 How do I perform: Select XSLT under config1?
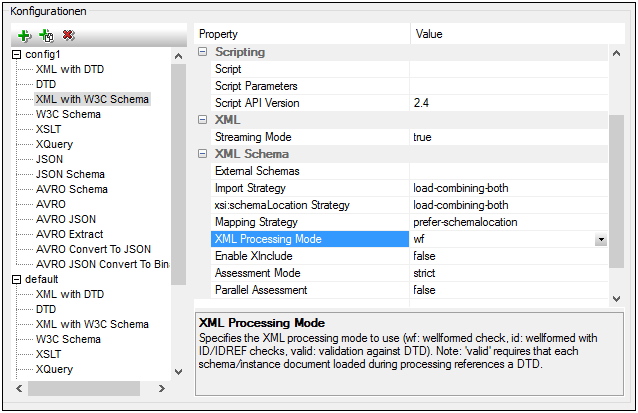pyautogui.click(x=52, y=129)
